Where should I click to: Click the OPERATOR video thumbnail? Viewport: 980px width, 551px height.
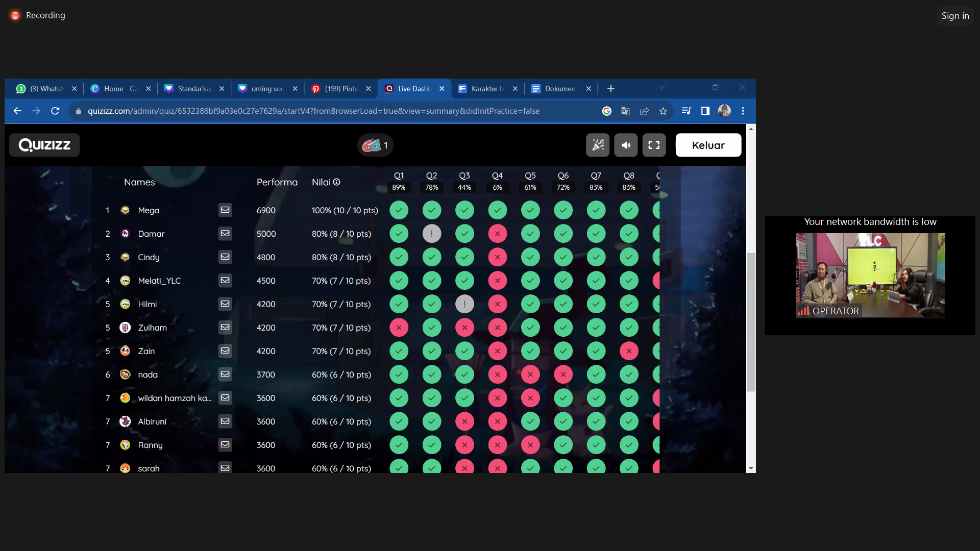click(870, 275)
